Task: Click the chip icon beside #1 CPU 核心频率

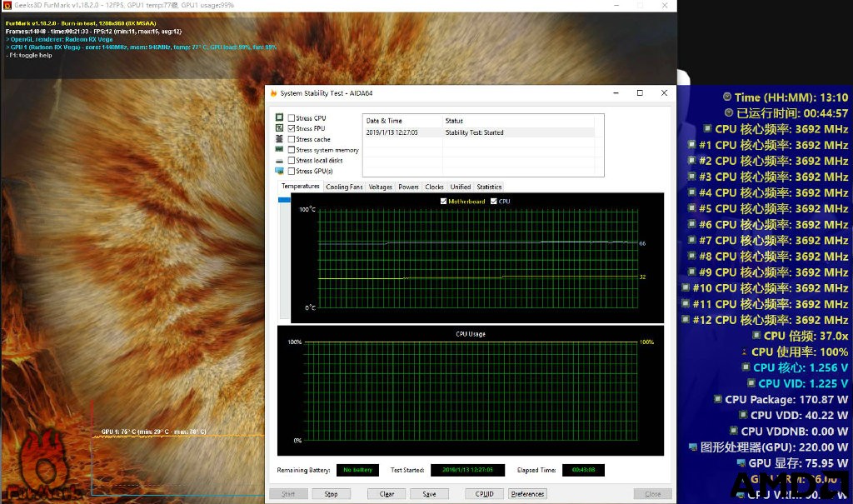Action: coord(691,144)
